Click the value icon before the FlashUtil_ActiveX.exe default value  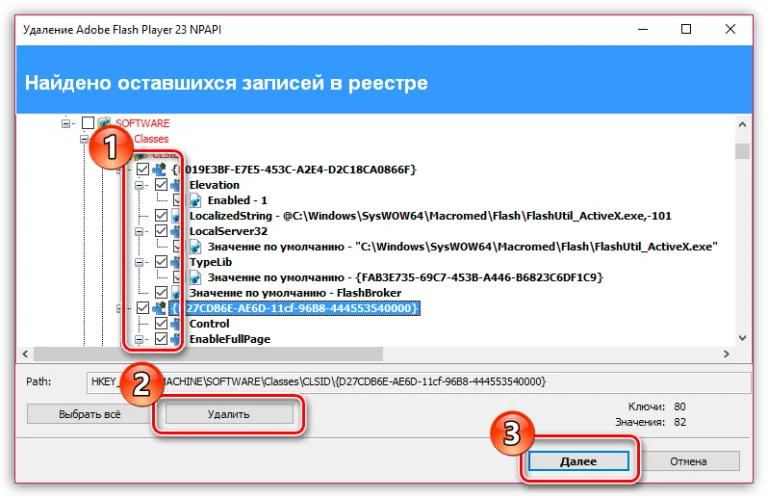(195, 246)
